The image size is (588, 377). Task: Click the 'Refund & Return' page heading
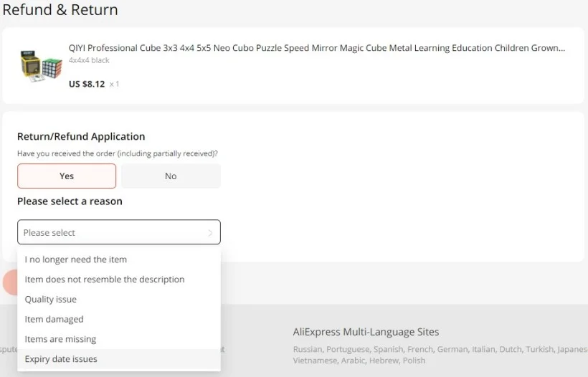click(60, 9)
